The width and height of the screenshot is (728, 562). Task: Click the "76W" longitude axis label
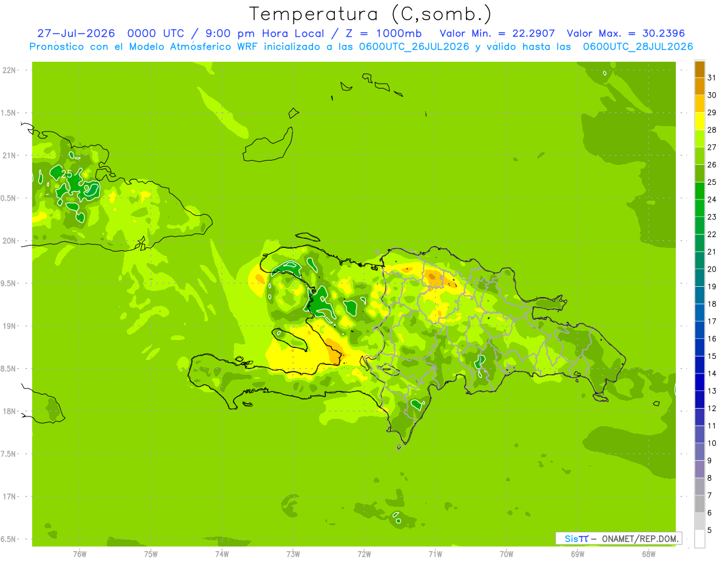pos(79,554)
